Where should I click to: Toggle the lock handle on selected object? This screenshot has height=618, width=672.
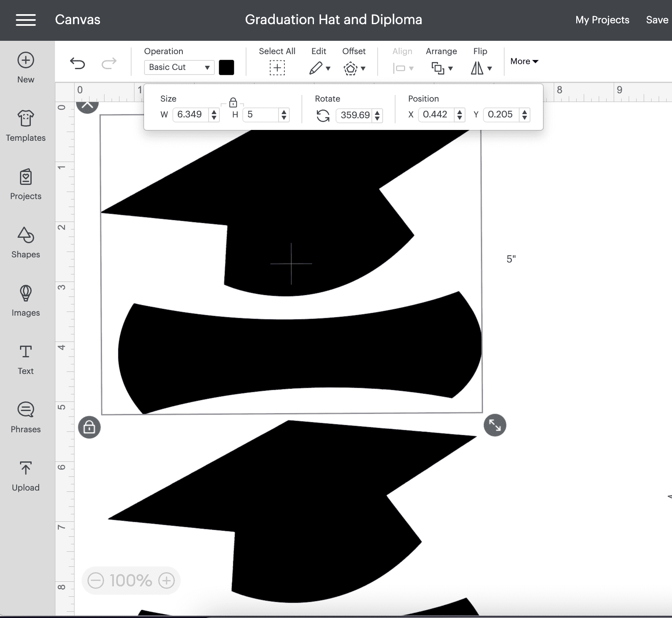[90, 427]
